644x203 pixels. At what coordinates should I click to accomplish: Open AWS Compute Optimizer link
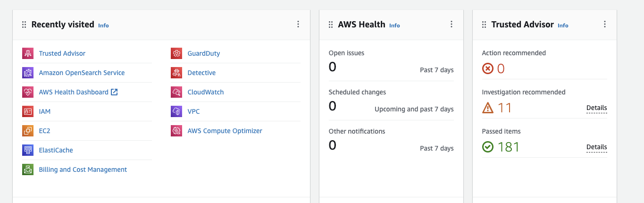[225, 131]
